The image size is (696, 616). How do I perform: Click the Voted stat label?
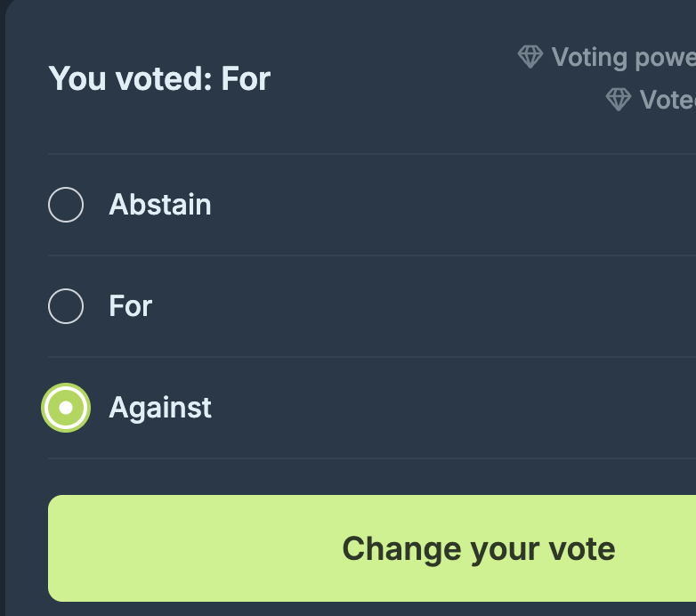668,99
